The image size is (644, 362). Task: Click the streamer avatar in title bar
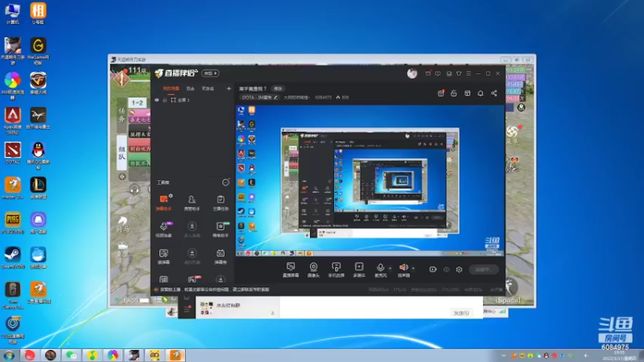click(x=412, y=73)
